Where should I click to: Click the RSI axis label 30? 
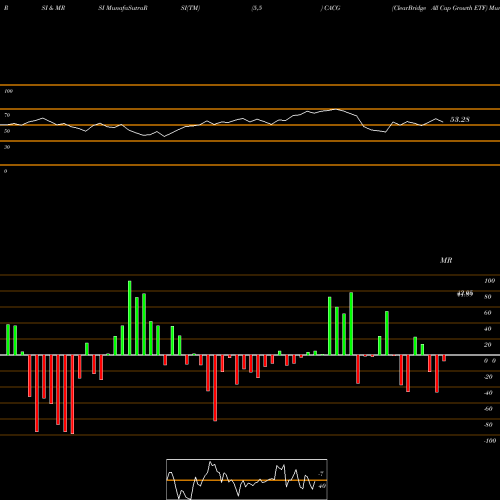tap(7, 147)
